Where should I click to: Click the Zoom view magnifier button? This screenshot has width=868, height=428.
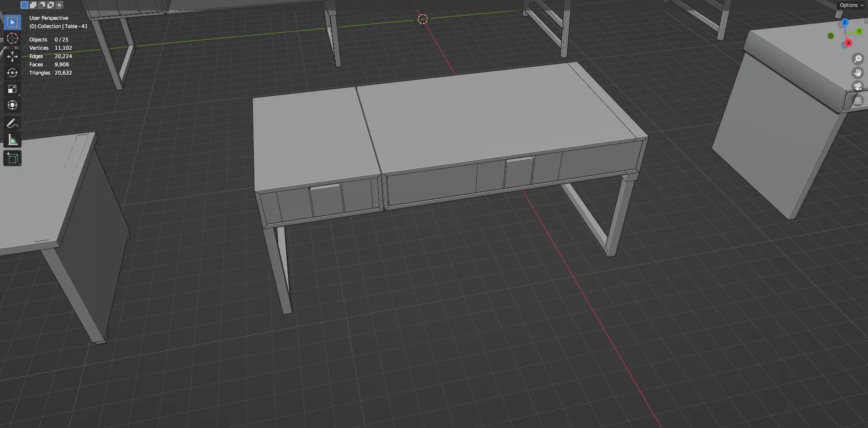point(858,59)
